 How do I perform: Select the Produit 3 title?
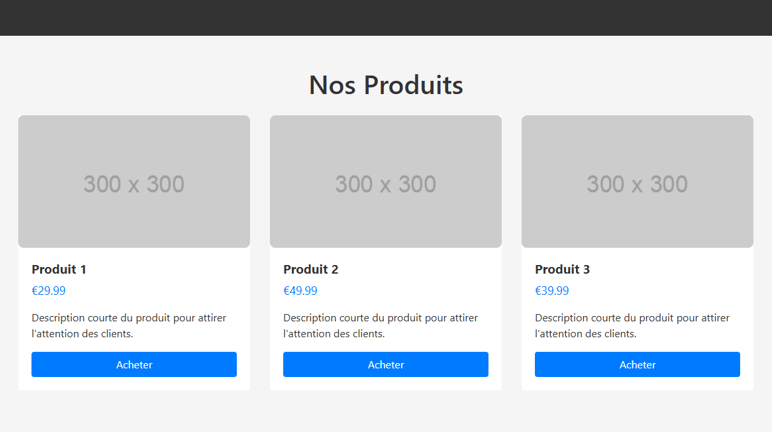coord(562,269)
